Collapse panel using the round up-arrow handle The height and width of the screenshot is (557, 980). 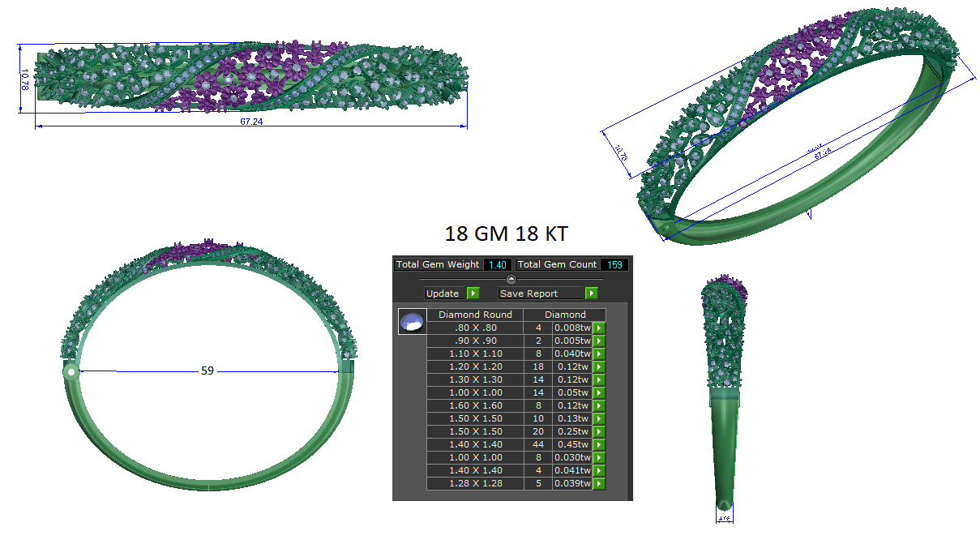pyautogui.click(x=511, y=279)
